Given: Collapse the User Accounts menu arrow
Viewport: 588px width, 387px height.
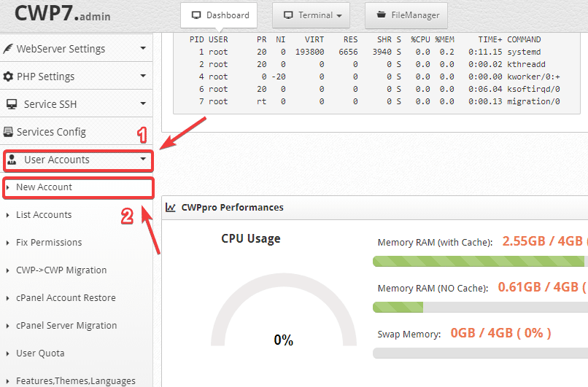Looking at the screenshot, I should coord(143,159).
